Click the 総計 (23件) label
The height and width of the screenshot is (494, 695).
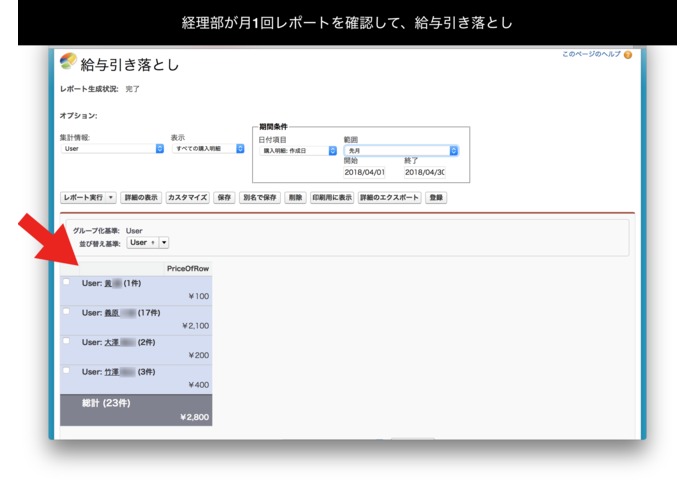(106, 403)
